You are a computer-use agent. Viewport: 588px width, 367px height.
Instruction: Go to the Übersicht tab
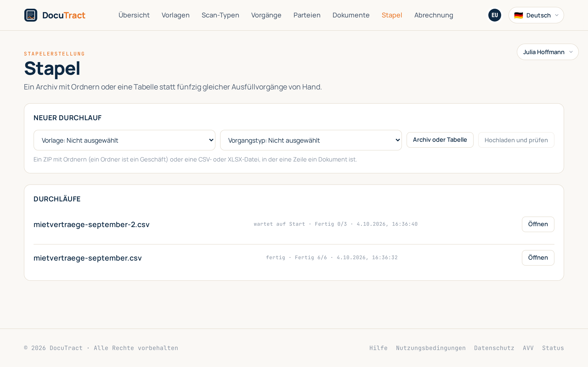pyautogui.click(x=134, y=15)
